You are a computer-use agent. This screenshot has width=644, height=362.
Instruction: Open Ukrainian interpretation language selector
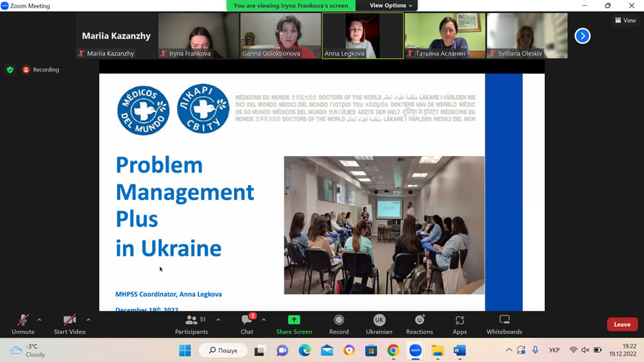[x=379, y=324]
